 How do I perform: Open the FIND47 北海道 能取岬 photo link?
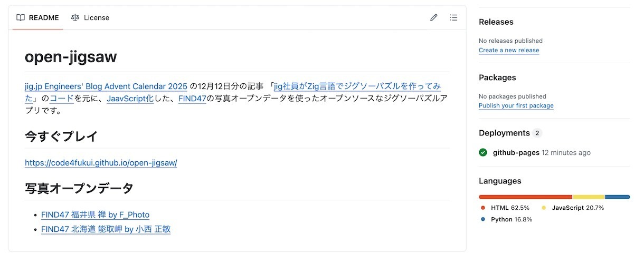tap(106, 229)
